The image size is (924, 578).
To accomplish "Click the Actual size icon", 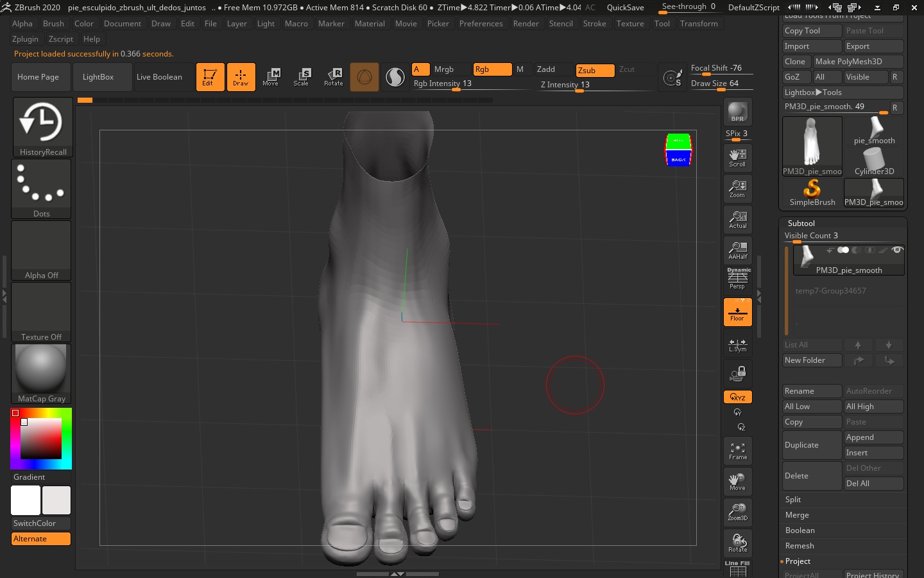I will tap(737, 220).
